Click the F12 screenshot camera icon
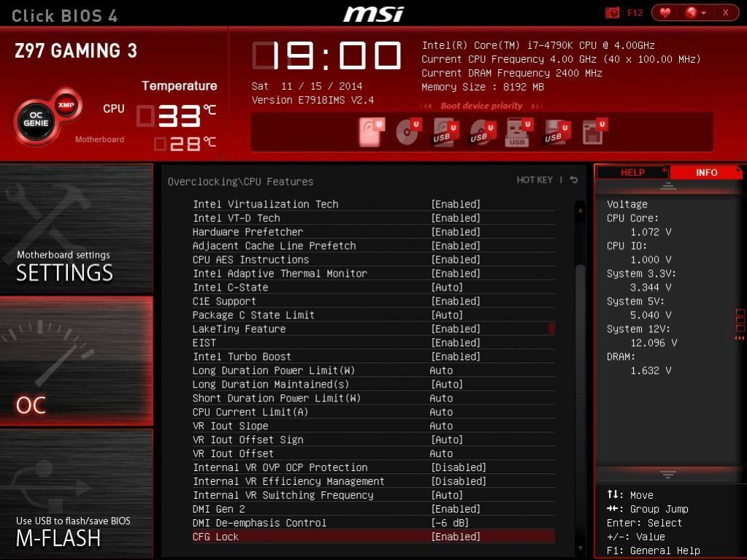The height and width of the screenshot is (560, 747). [612, 13]
